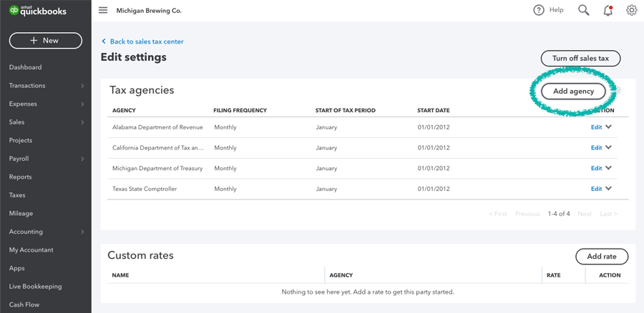Open dropdown arrow for Alabama Department of Revenue

(x=609, y=127)
